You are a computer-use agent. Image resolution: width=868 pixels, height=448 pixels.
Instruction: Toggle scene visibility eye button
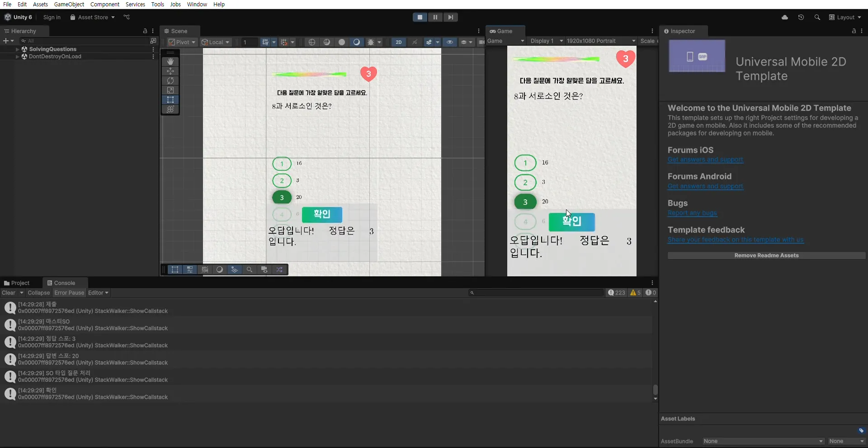(449, 42)
